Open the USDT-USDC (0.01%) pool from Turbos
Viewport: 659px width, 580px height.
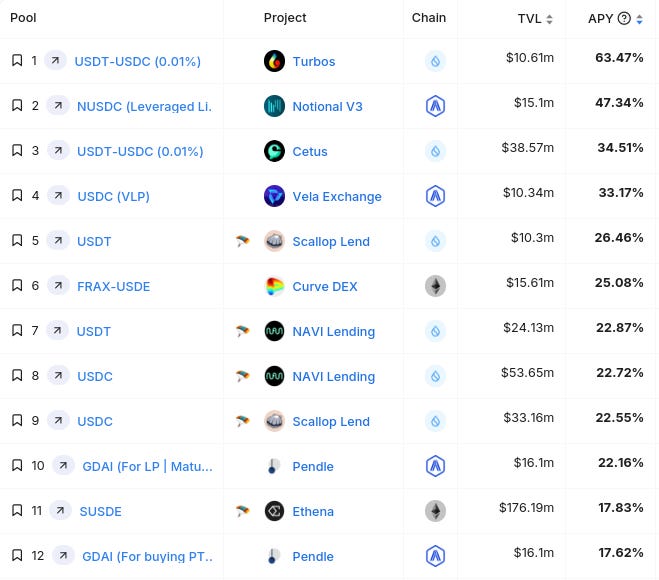pyautogui.click(x=137, y=61)
